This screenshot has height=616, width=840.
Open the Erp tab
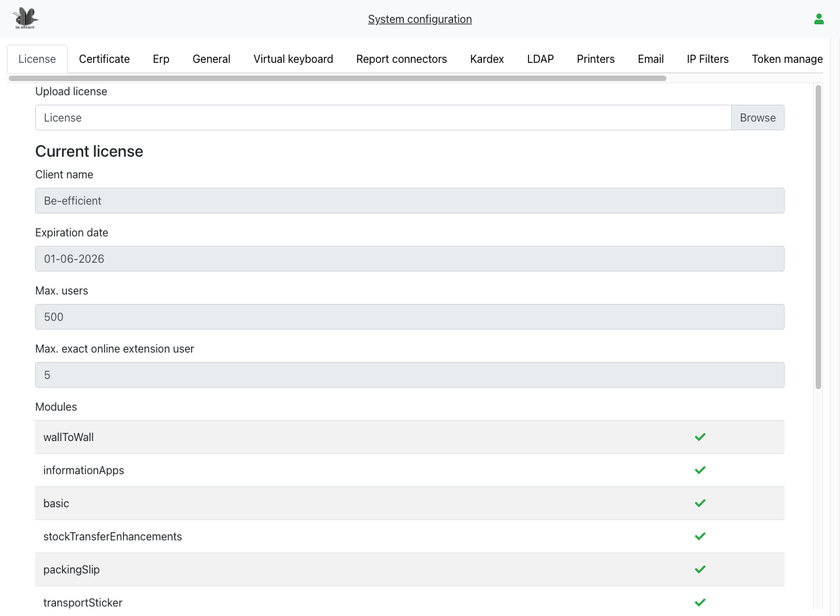161,59
